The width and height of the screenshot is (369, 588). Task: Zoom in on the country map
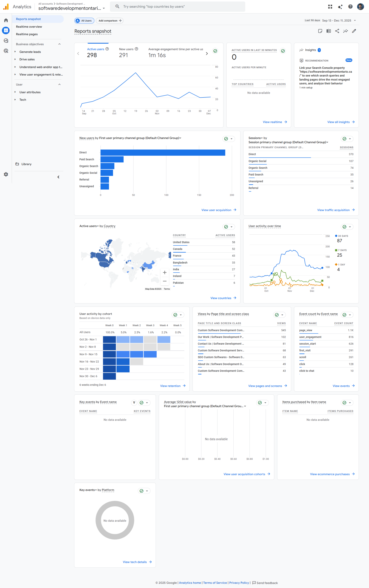coord(164,272)
